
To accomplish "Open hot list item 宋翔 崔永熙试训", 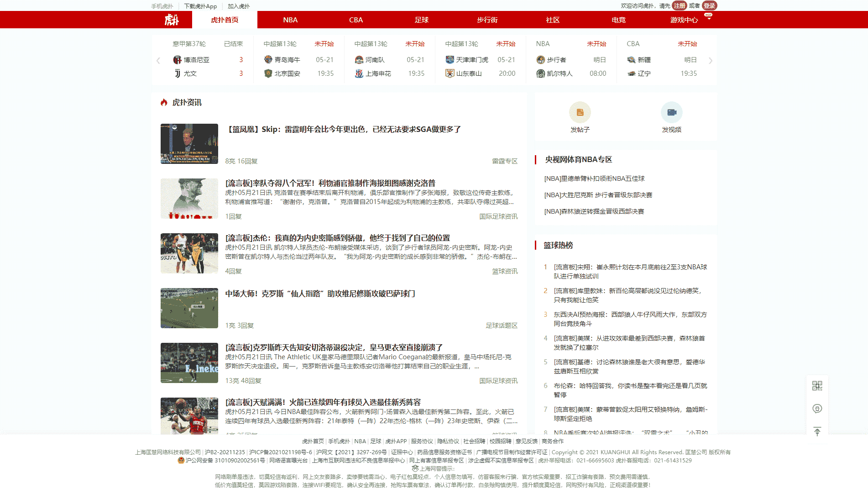I will (630, 272).
